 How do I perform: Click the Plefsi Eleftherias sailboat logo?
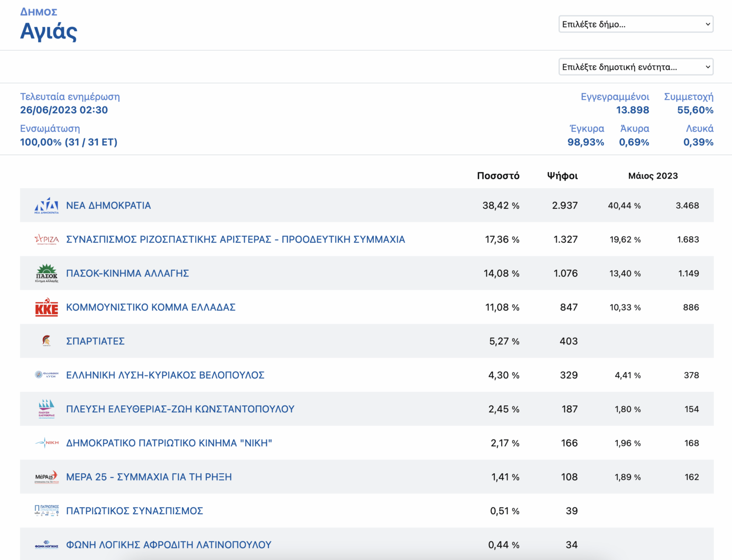pos(46,409)
